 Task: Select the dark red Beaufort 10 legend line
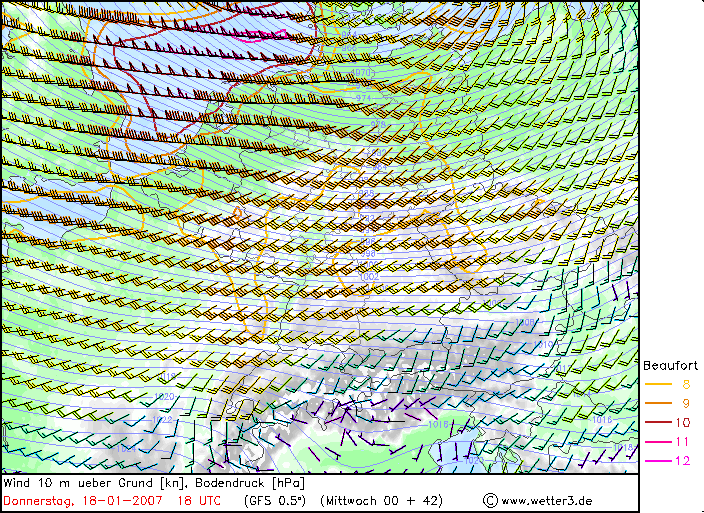point(658,422)
